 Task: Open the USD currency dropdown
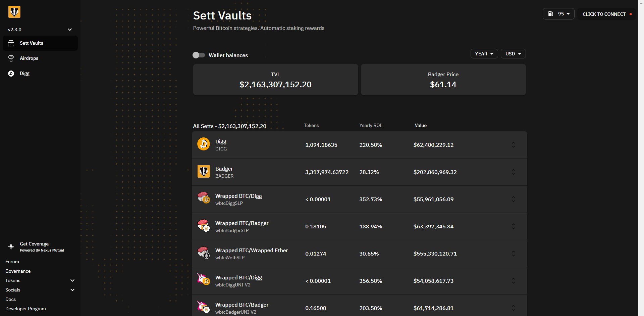(x=513, y=53)
